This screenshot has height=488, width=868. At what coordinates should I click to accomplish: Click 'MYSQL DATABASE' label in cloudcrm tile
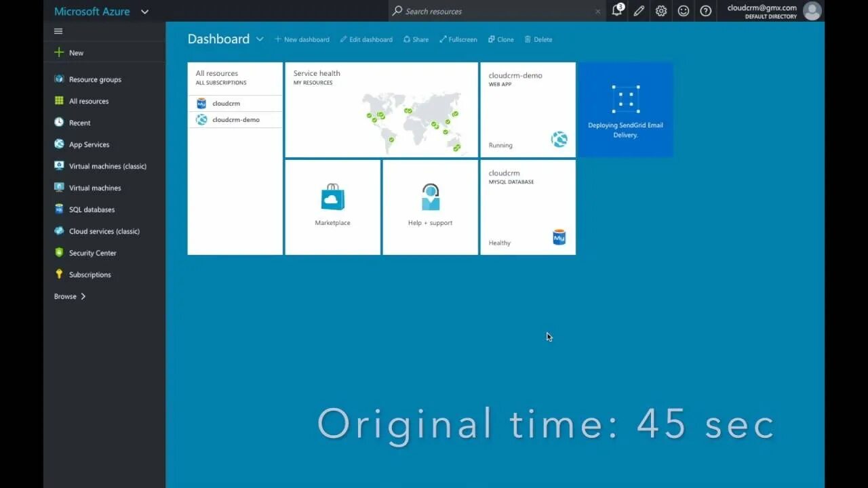point(511,182)
